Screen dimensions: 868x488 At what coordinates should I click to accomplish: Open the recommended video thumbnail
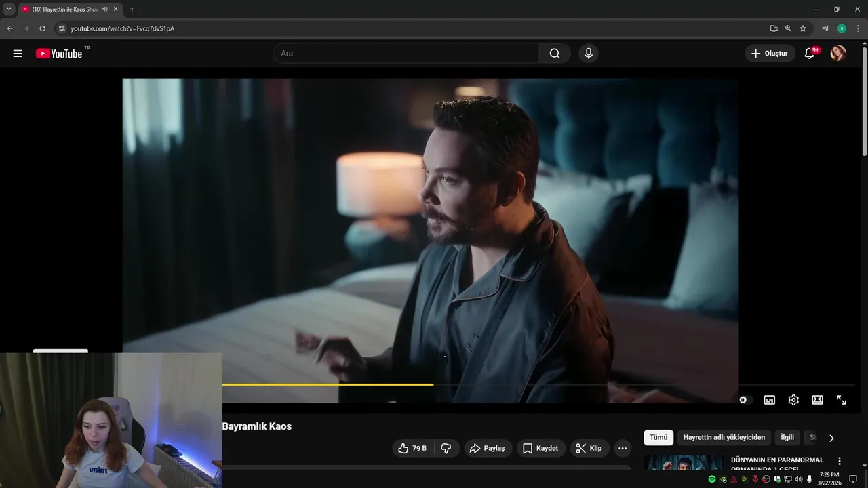point(684,463)
